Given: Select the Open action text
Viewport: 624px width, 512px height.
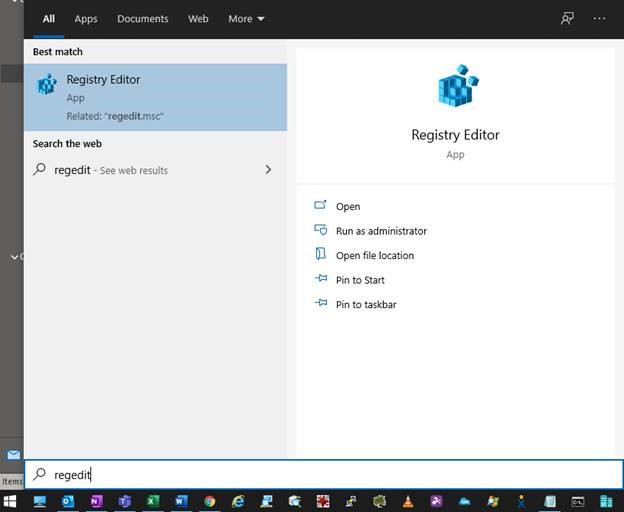Looking at the screenshot, I should click(348, 206).
